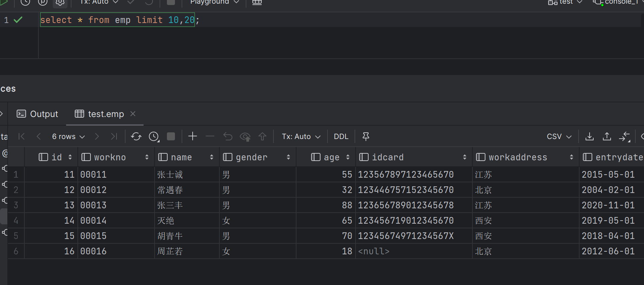Click the idcard cell 12345674971234567X
This screenshot has height=285, width=644.
(414, 236)
